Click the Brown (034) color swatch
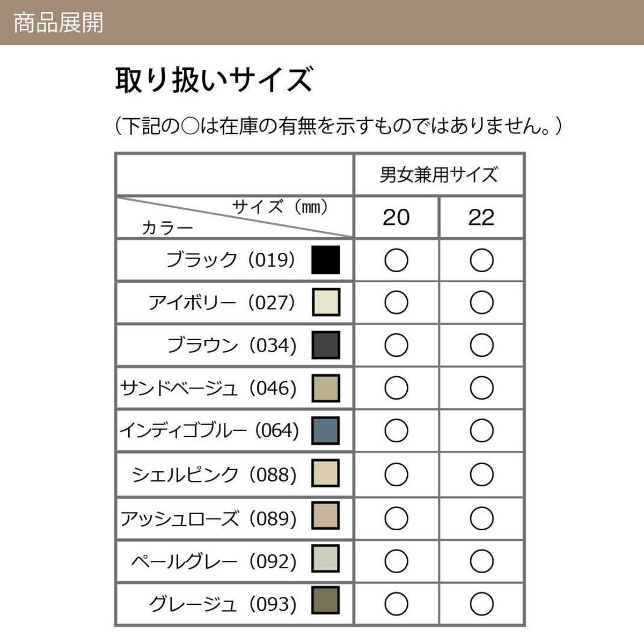Screen dimensions: 644x644 (326, 345)
